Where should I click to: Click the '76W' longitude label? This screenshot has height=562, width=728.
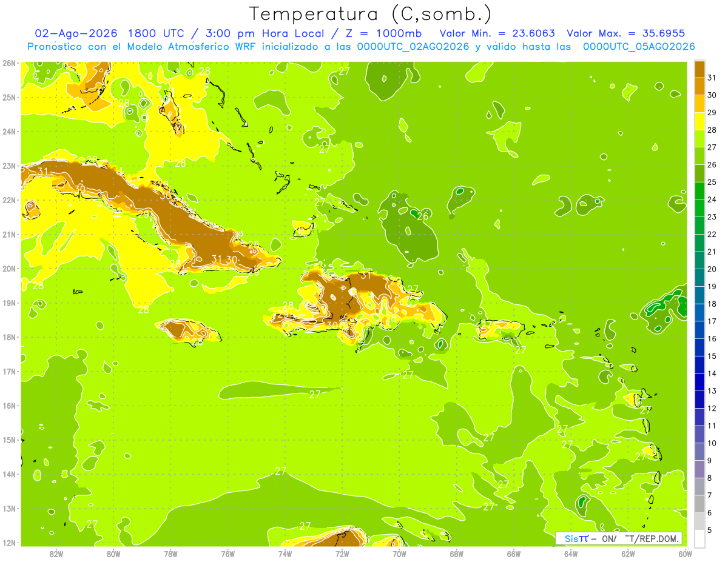point(228,553)
